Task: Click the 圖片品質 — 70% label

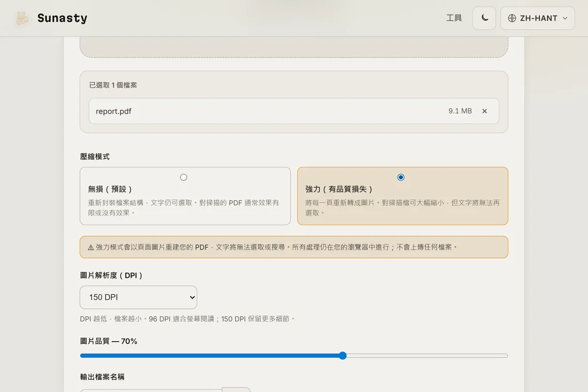Action: pos(109,341)
